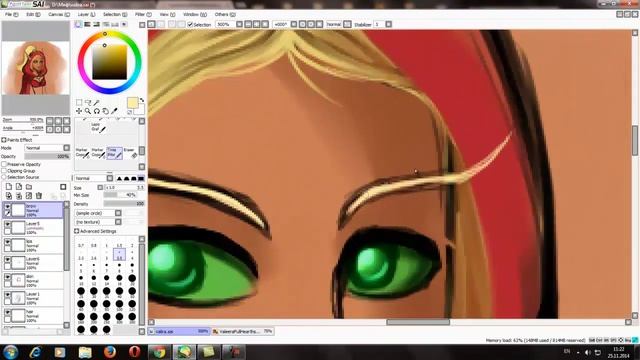Show the color wheel panel icon
Image resolution: width=640 pixels, height=360 pixels.
78,24
